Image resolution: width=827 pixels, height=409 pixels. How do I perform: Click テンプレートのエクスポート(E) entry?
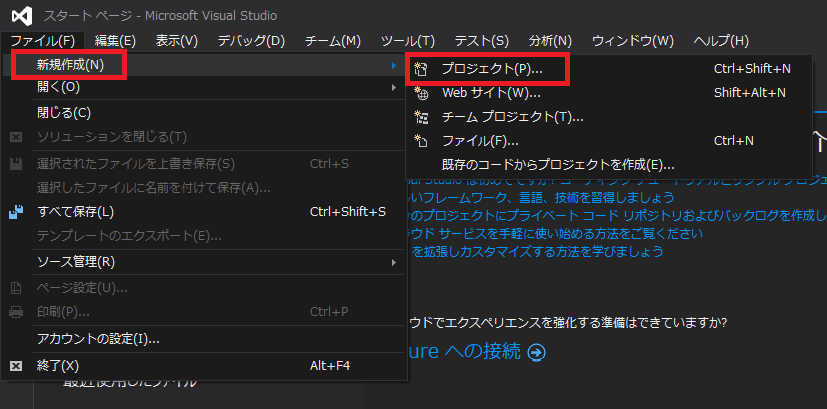203,236
